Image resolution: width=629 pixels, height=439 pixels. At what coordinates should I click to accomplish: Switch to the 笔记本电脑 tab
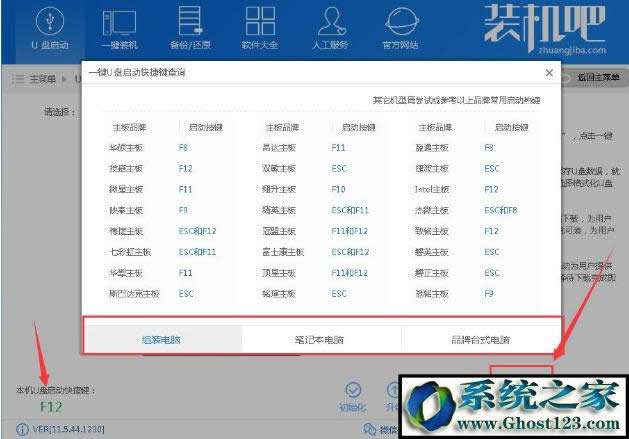(321, 340)
